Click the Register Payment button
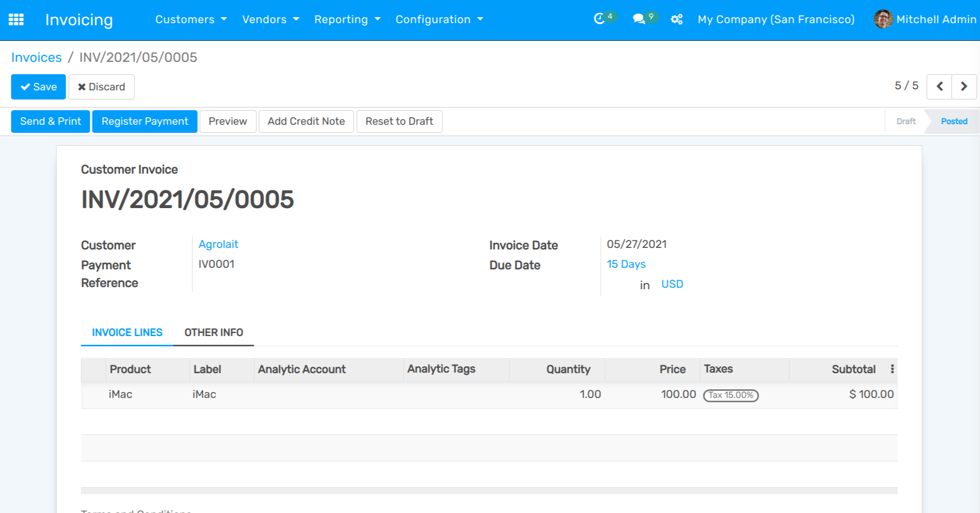Screen dimensions: 980x513 point(145,122)
